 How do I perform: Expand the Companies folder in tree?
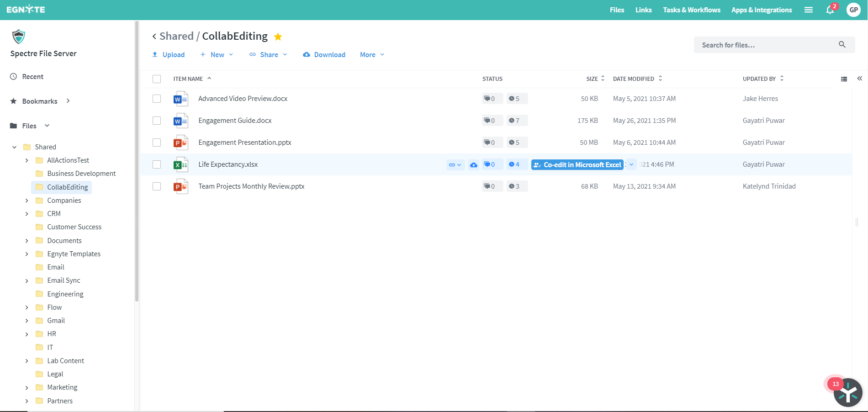[26, 201]
